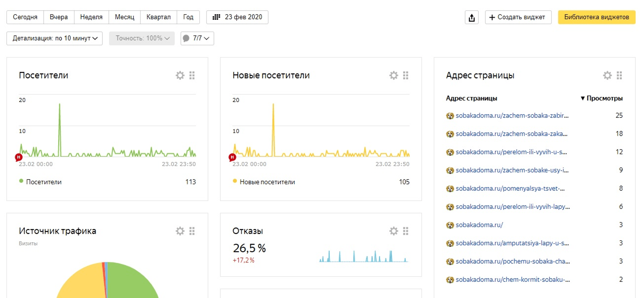644x298 pixels.
Task: Open settings gear of Источник трафика widget
Action: [180, 231]
